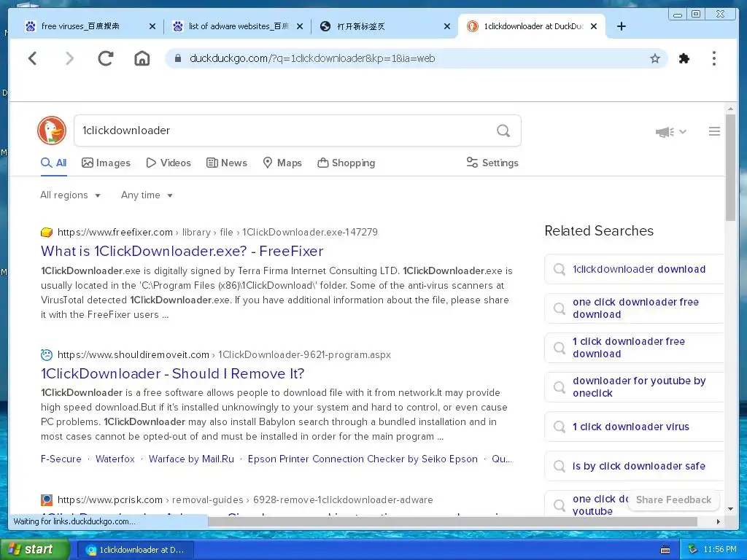Open the F-Secure sitelink
Viewport: 747px width, 560px height.
pyautogui.click(x=61, y=459)
